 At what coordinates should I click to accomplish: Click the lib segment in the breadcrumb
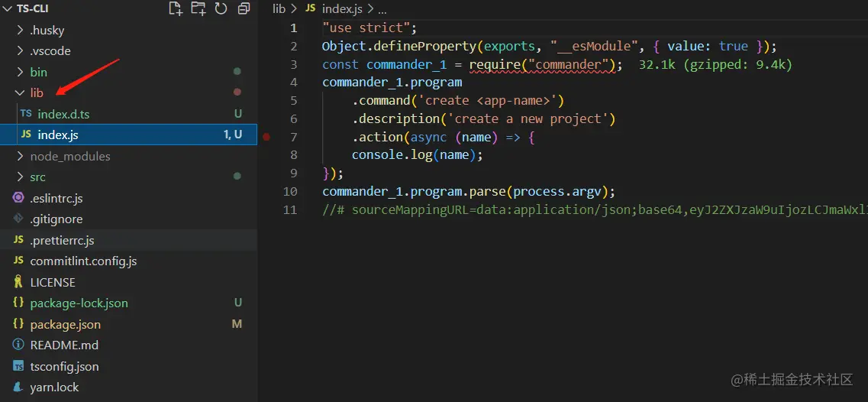click(279, 8)
